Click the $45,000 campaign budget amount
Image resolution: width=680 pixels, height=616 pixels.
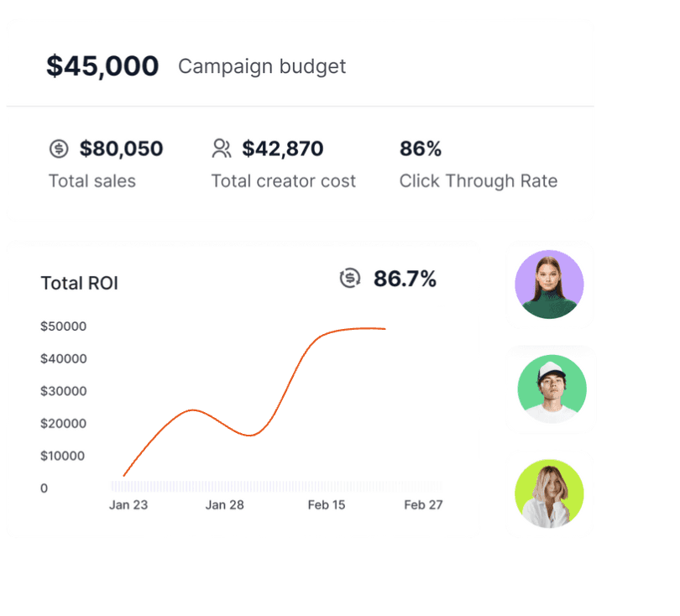click(102, 66)
